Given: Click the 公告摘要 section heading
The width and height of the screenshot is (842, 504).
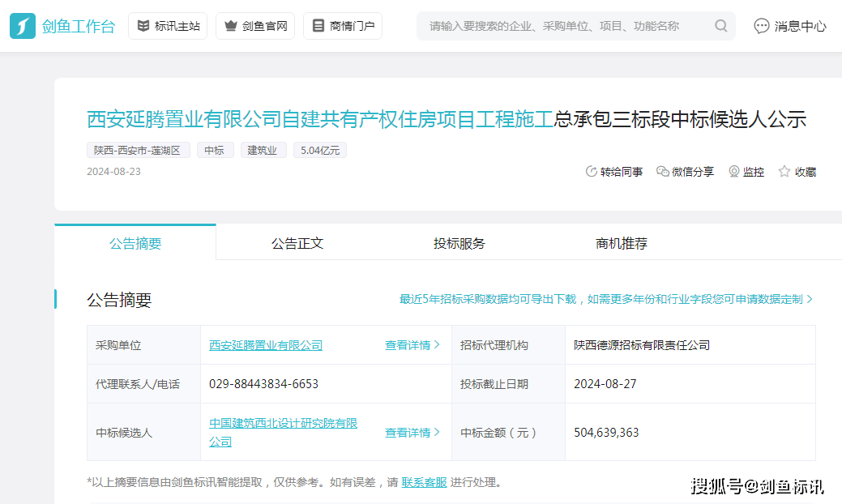Looking at the screenshot, I should click(x=119, y=300).
